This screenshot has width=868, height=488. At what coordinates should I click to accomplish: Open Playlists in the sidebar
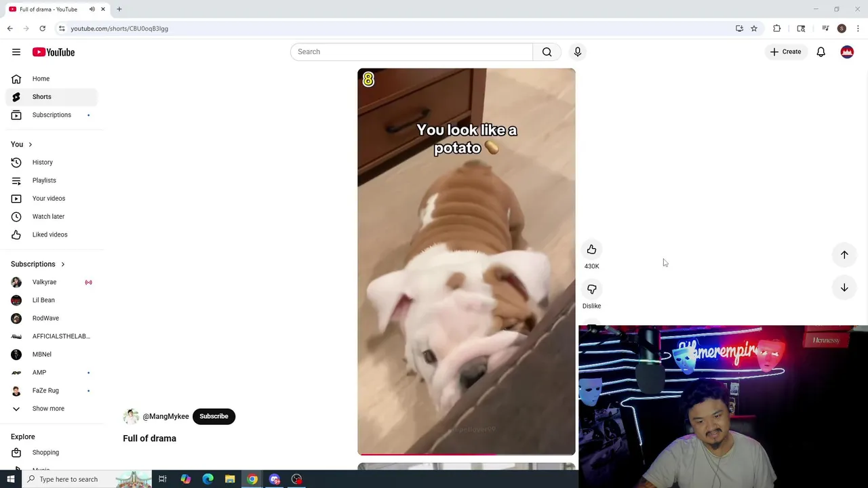click(x=52, y=180)
